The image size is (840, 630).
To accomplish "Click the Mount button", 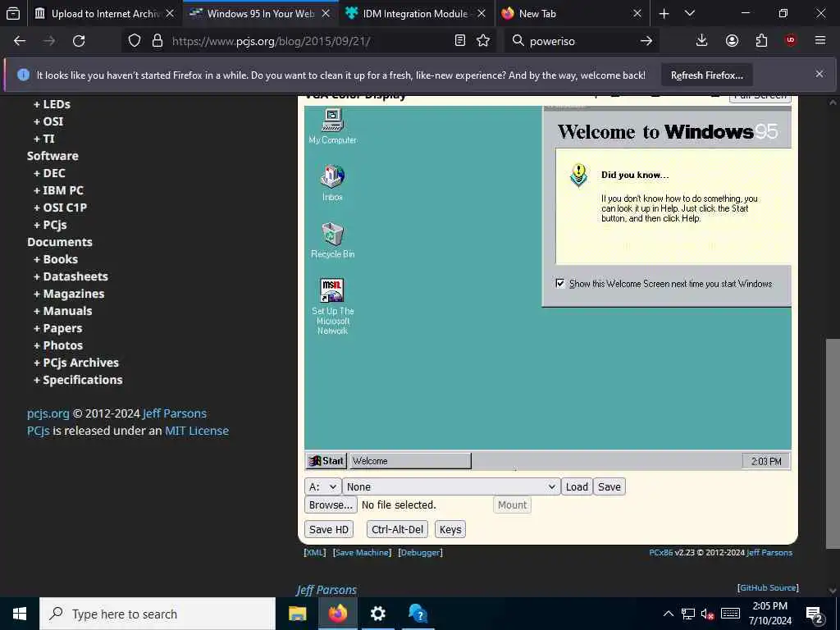I will [512, 504].
